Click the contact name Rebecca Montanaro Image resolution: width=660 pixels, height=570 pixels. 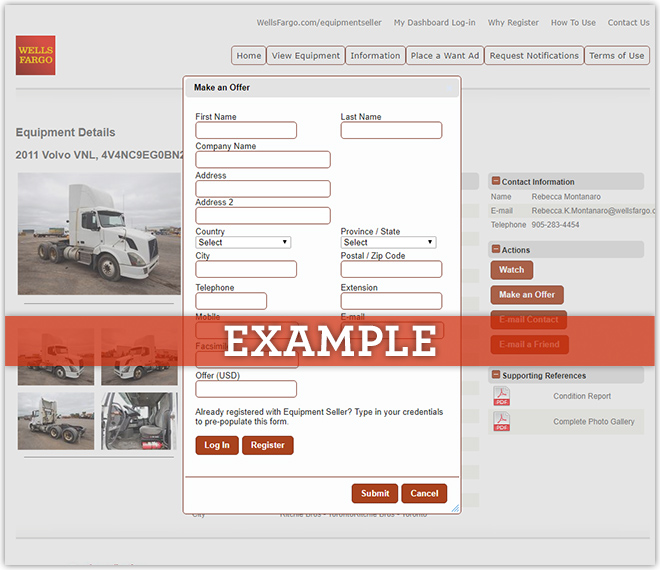pos(566,197)
